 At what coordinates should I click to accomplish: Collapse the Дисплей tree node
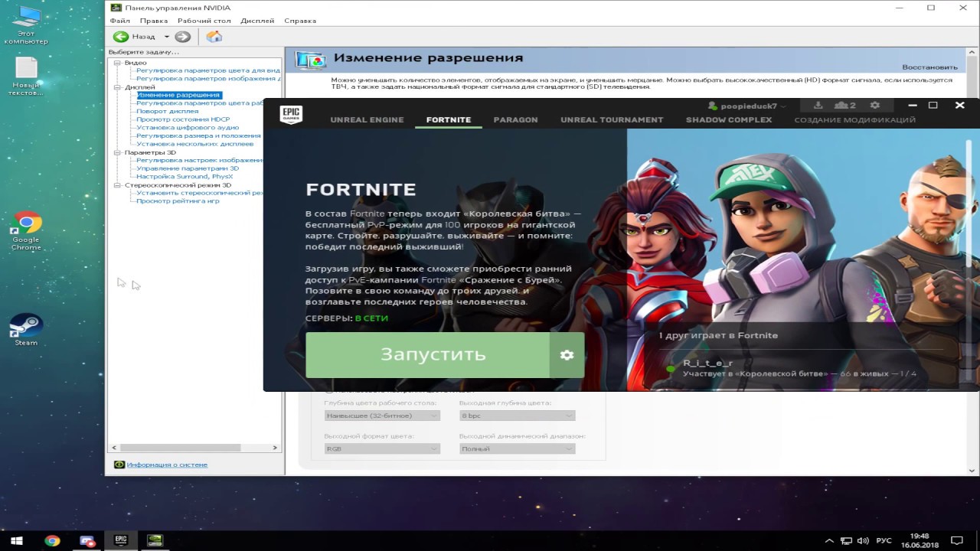[118, 87]
